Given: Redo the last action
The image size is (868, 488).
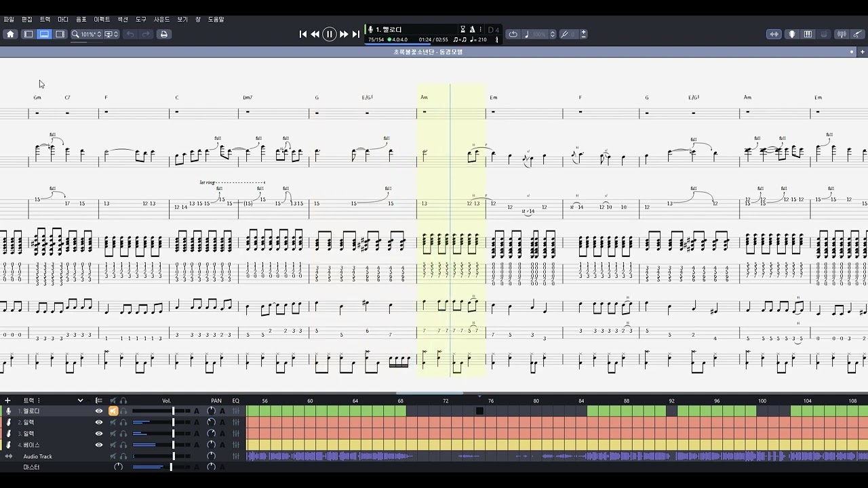Looking at the screenshot, I should [x=145, y=34].
